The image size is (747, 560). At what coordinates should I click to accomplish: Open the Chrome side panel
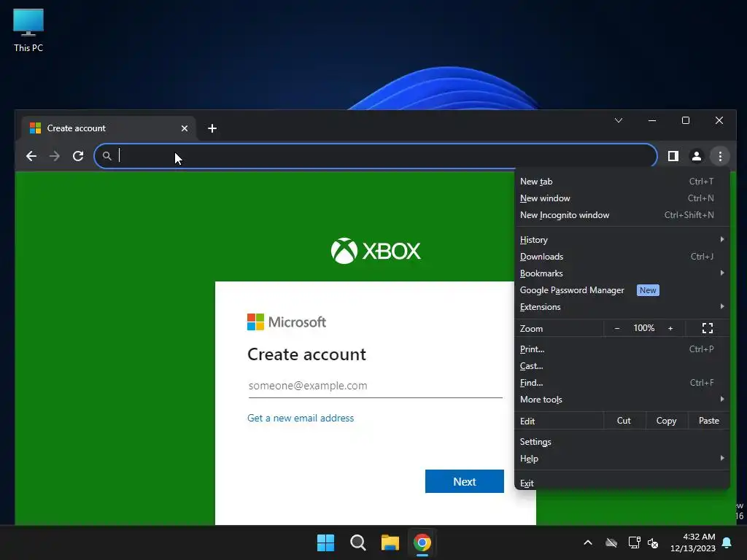tap(673, 156)
